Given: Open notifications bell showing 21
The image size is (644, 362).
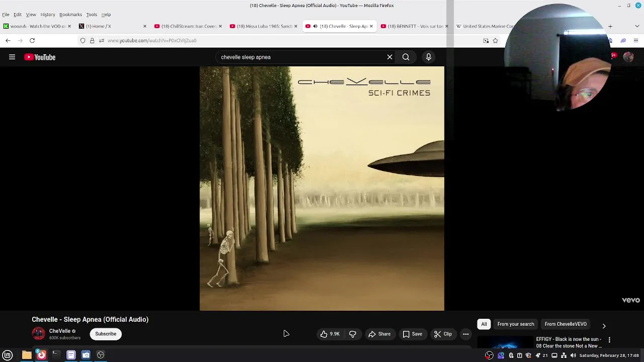Looking at the screenshot, I should tap(541, 355).
